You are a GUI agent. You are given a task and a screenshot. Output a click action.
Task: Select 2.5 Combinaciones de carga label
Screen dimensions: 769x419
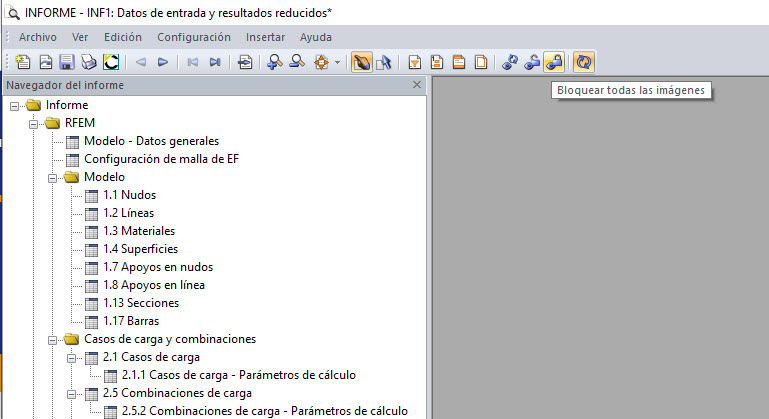[177, 393]
